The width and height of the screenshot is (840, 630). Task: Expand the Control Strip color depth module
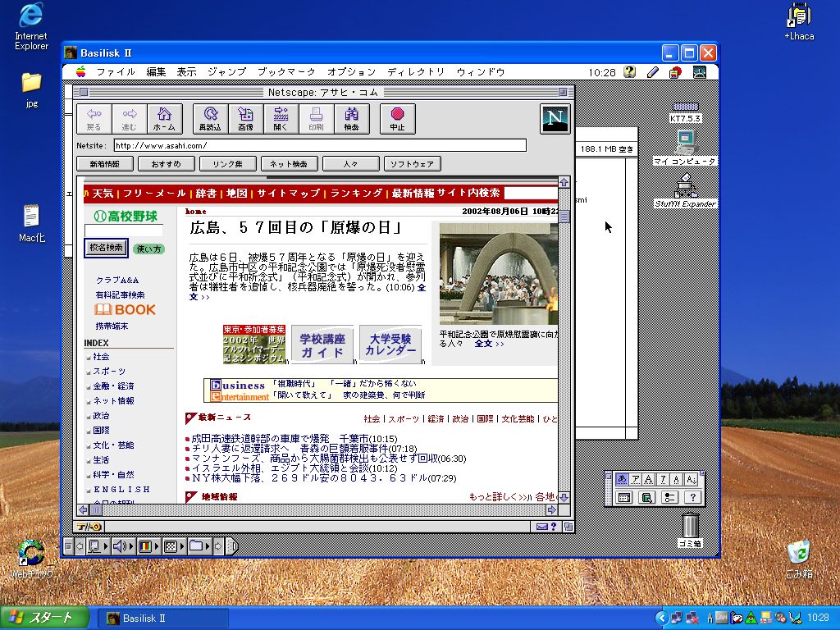pyautogui.click(x=149, y=546)
